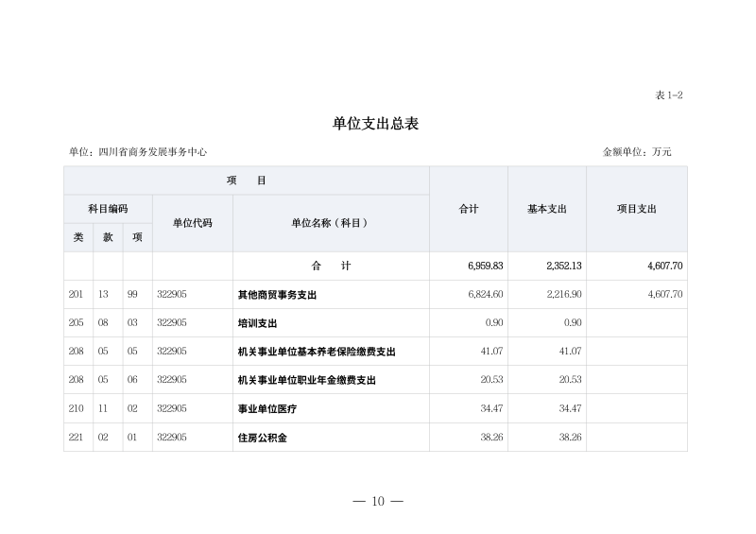
Task: Click the 机关事业单位基本养老保险缴费支出 cell
Action: click(x=316, y=352)
